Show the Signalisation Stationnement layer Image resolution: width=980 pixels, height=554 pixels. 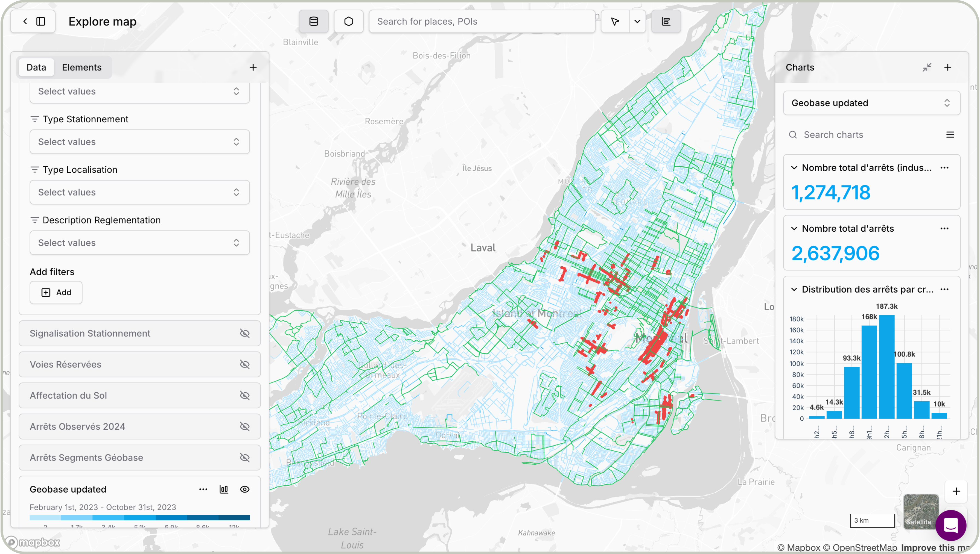244,333
